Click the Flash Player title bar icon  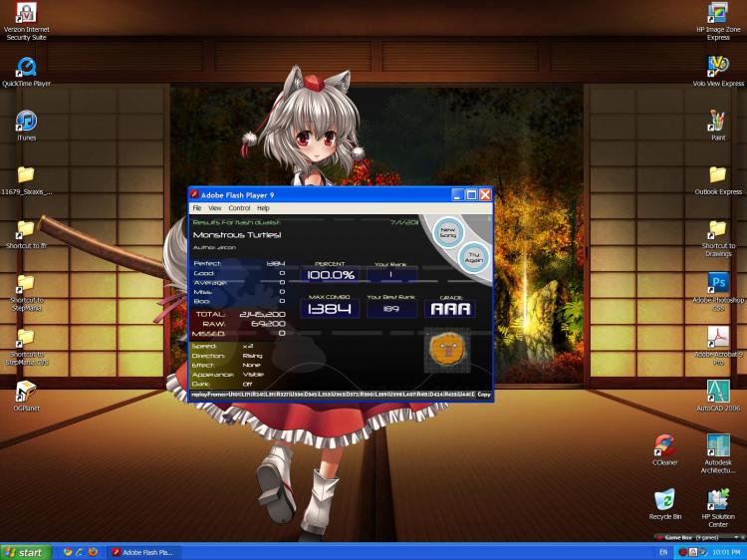coord(194,194)
